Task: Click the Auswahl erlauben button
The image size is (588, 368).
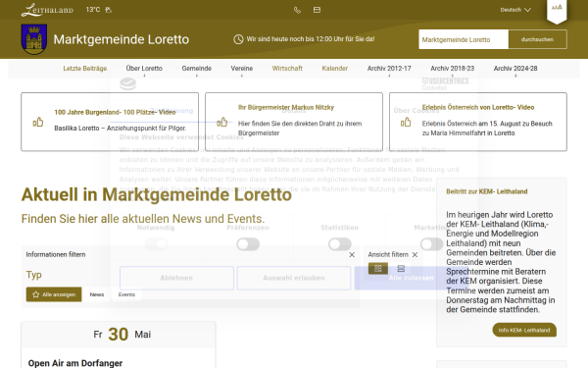Action: tap(294, 278)
